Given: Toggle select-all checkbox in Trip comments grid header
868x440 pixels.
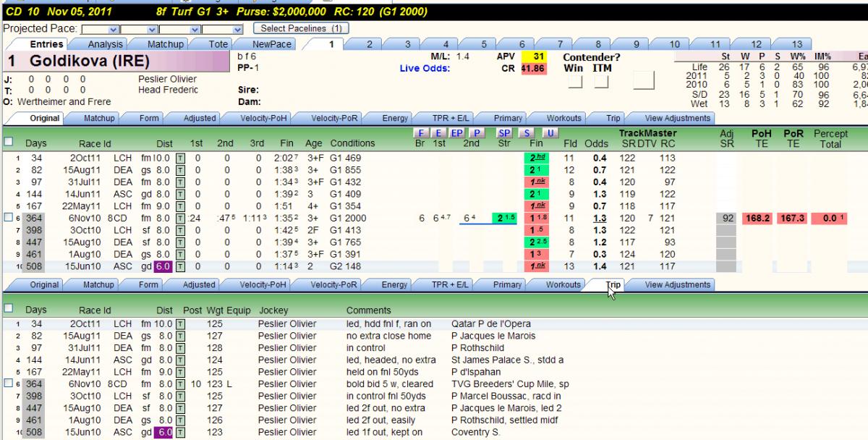Looking at the screenshot, I should [8, 308].
